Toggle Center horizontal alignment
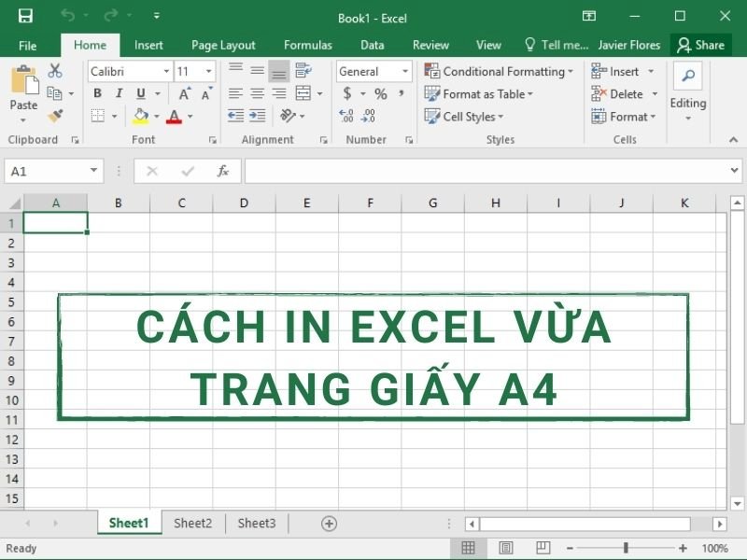 pyautogui.click(x=258, y=93)
